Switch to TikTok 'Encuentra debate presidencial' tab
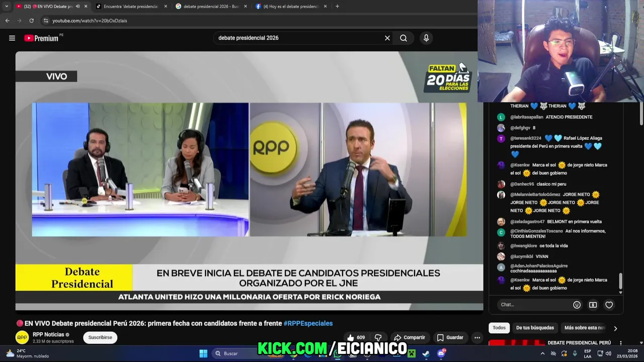This screenshot has width=644, height=362. pyautogui.click(x=131, y=7)
